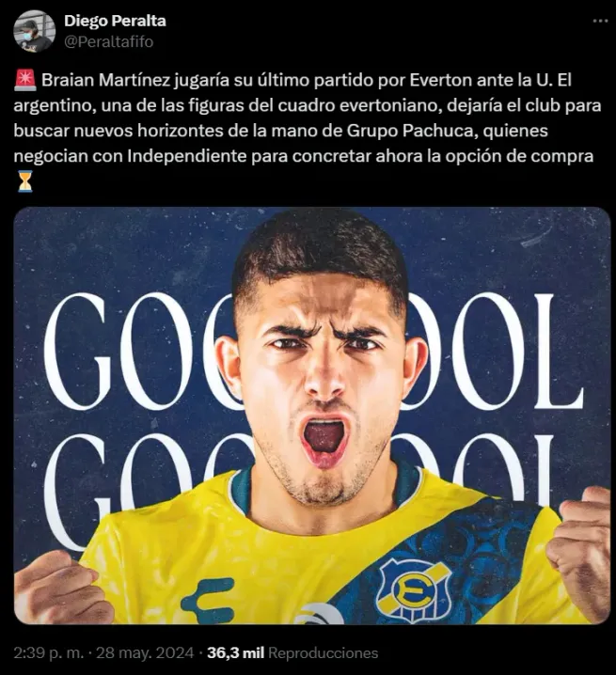Click the red siren emoji in tweet
The height and width of the screenshot is (675, 616).
click(x=25, y=81)
